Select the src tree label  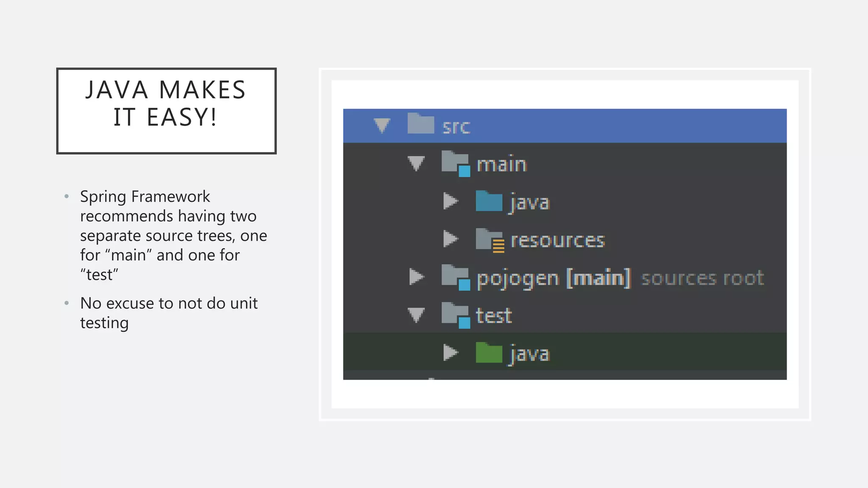click(x=456, y=126)
